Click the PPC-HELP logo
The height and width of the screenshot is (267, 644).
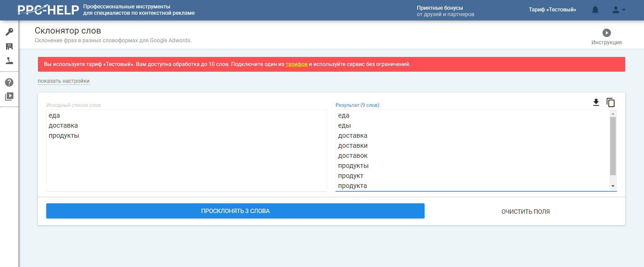pyautogui.click(x=48, y=10)
